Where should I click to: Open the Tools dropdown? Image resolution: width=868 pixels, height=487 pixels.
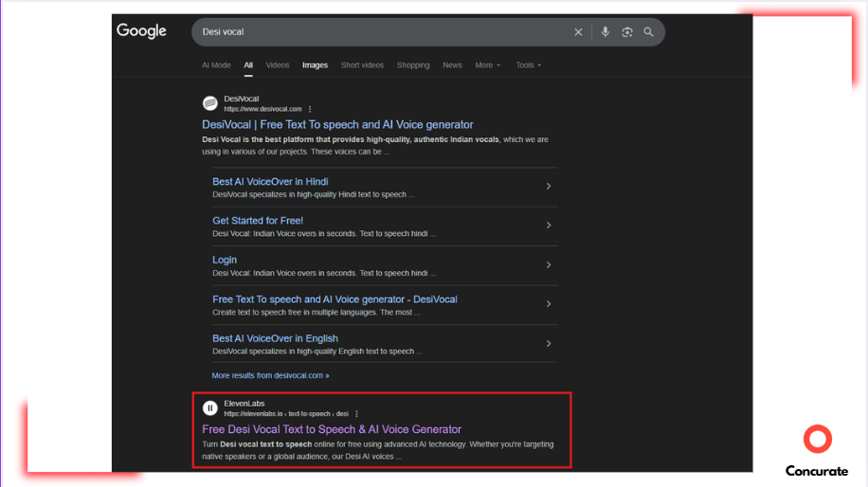point(529,65)
